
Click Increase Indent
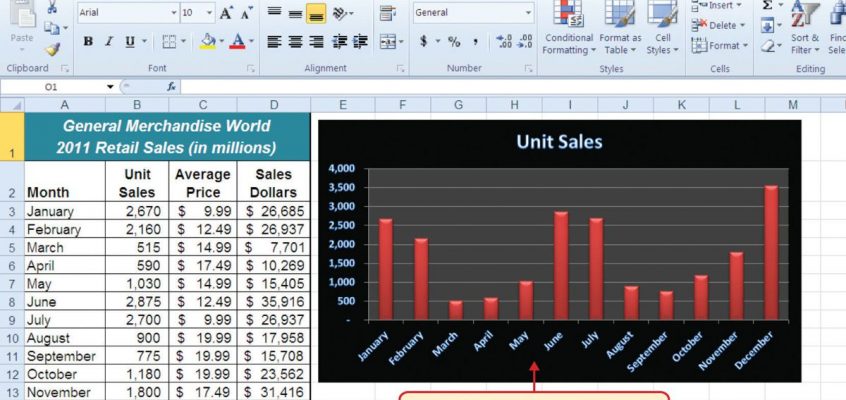point(360,42)
